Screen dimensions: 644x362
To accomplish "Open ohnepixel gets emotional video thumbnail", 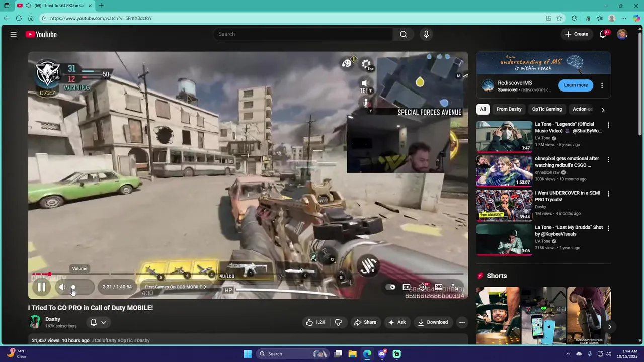I will tap(504, 171).
